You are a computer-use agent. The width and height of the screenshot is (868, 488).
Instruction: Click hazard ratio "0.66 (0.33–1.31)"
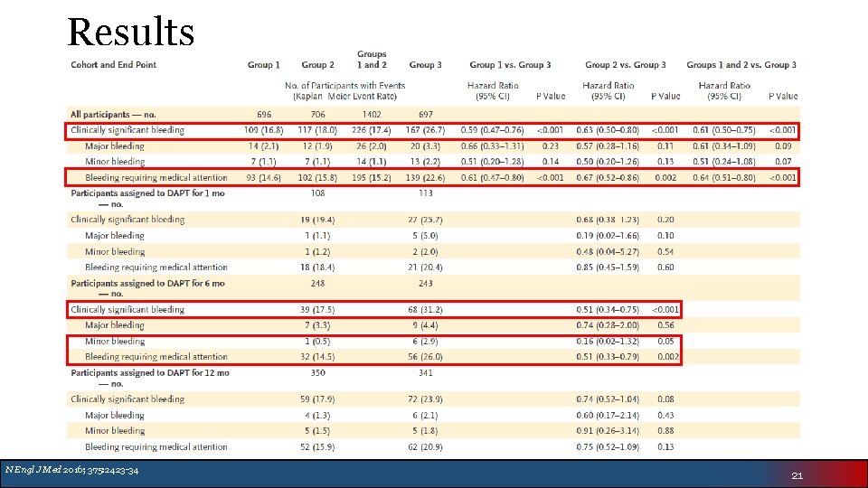[x=492, y=146]
